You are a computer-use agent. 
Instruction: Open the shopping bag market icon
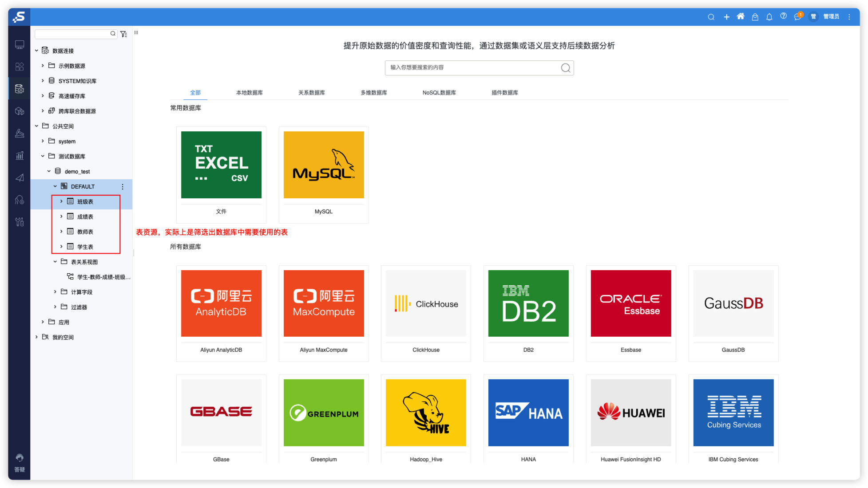(x=755, y=17)
